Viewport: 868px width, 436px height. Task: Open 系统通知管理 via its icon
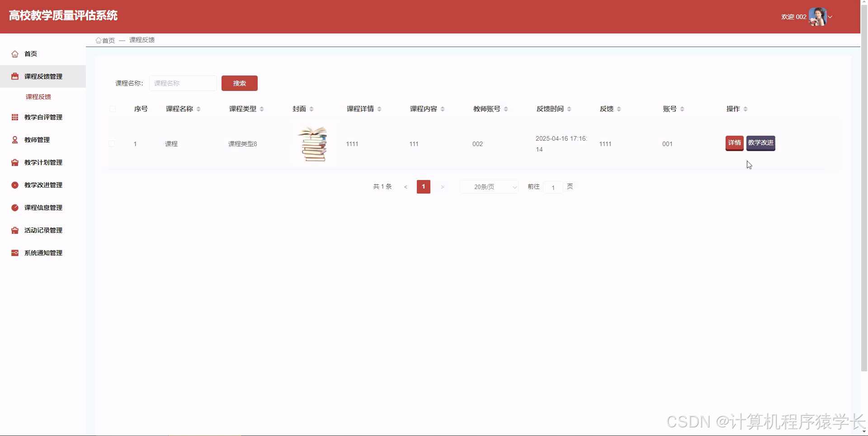(x=14, y=253)
